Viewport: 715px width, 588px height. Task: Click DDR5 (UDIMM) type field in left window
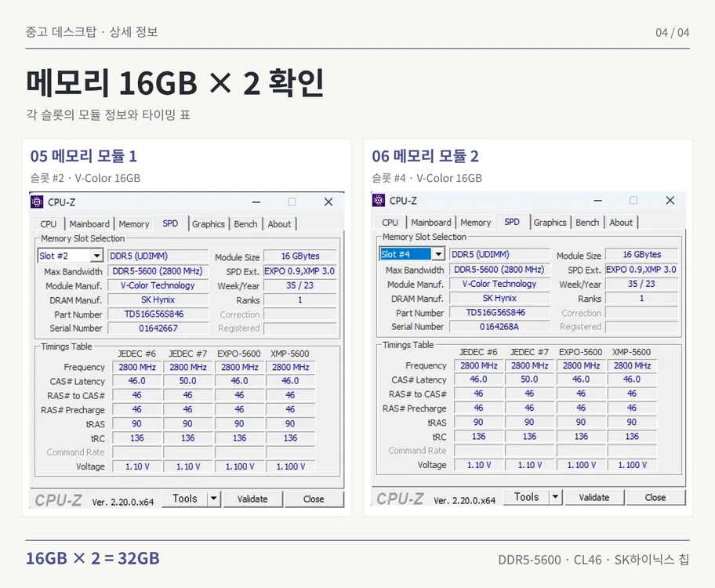pos(158,256)
